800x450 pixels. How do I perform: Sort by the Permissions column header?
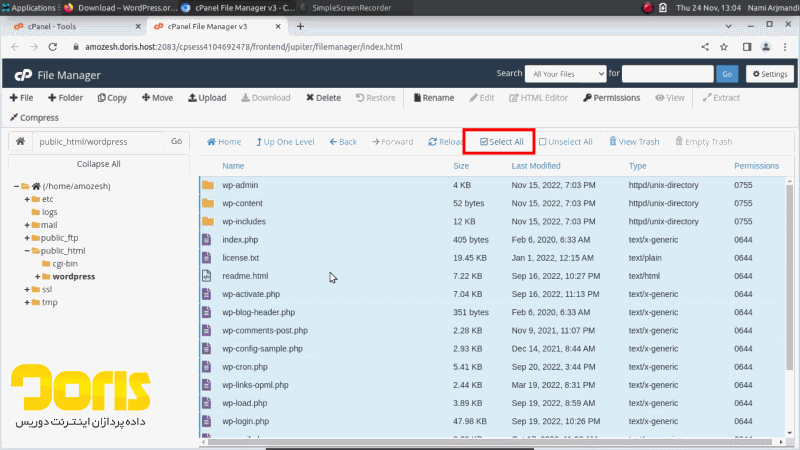click(756, 166)
